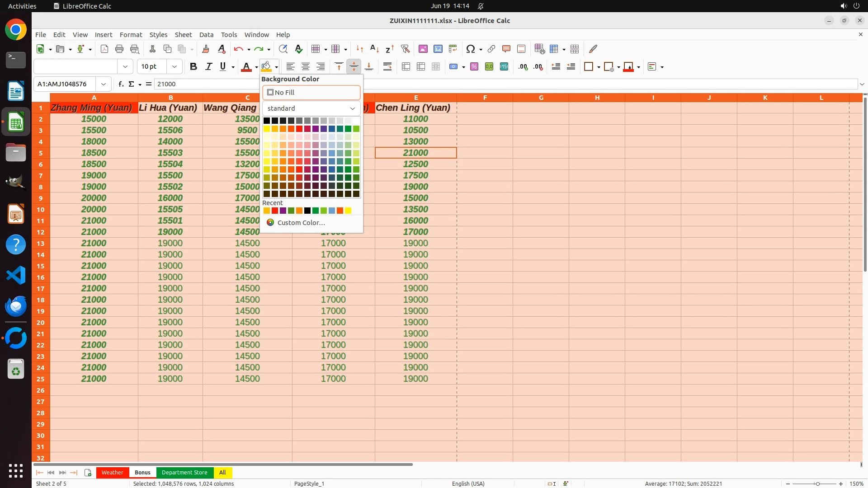Click the No Fill button
Viewport: 868px width, 488px height.
click(311, 93)
